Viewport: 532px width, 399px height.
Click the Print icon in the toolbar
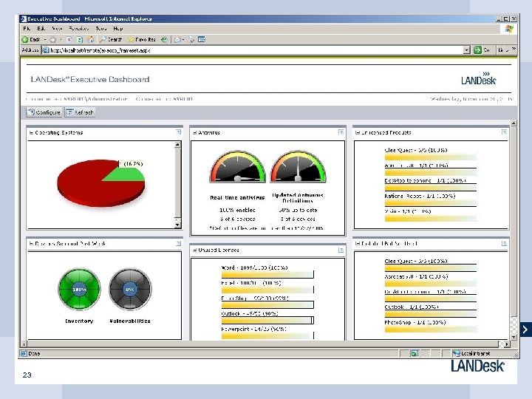[191, 40]
